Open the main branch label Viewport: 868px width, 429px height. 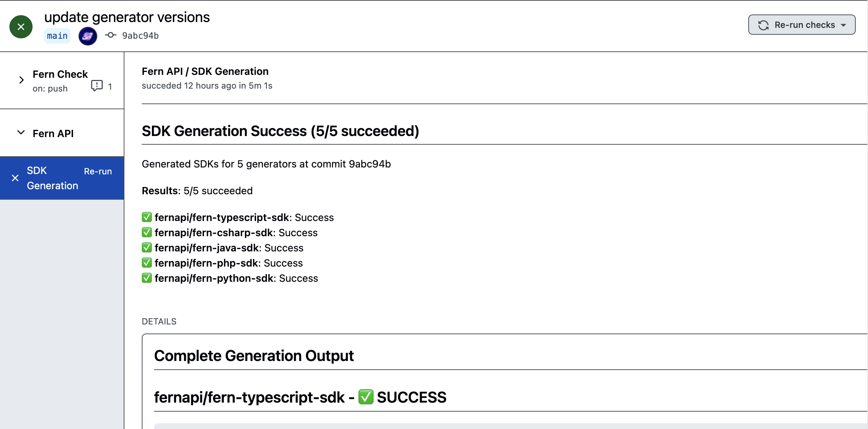(x=57, y=35)
